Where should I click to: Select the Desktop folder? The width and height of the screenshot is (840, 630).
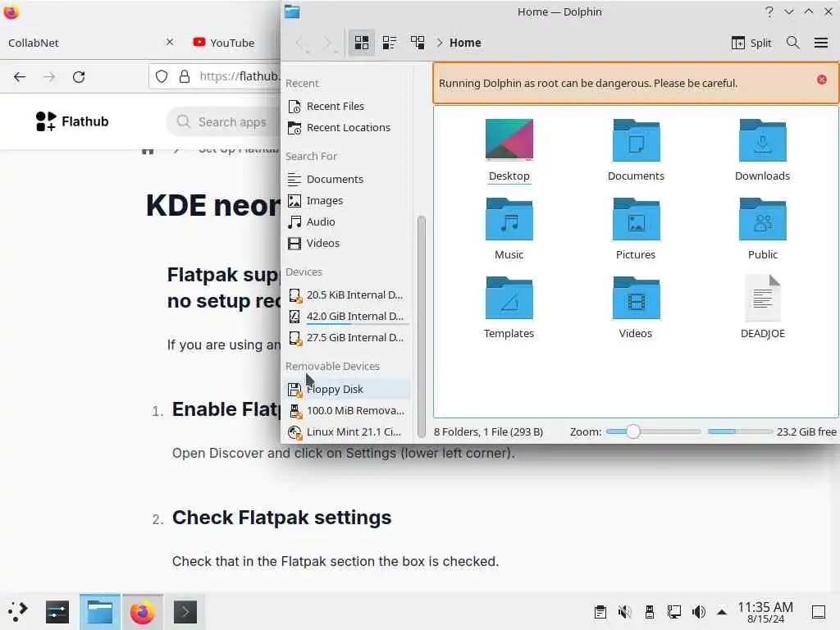click(x=509, y=151)
